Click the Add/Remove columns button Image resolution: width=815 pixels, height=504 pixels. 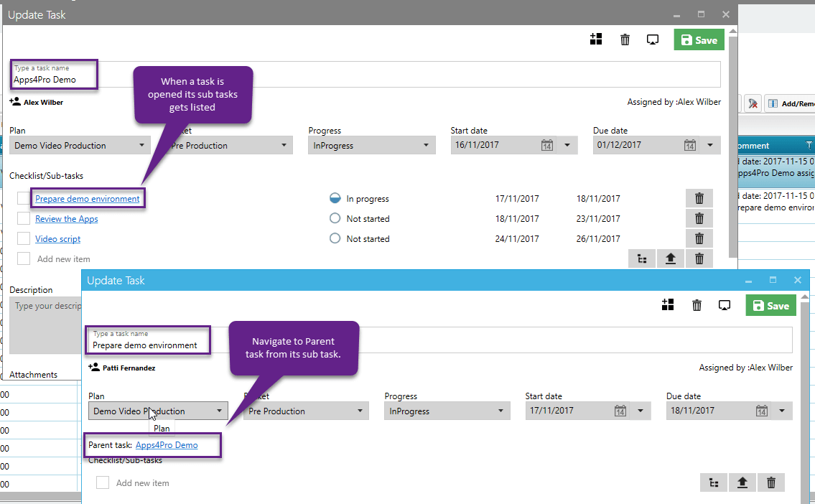point(791,103)
